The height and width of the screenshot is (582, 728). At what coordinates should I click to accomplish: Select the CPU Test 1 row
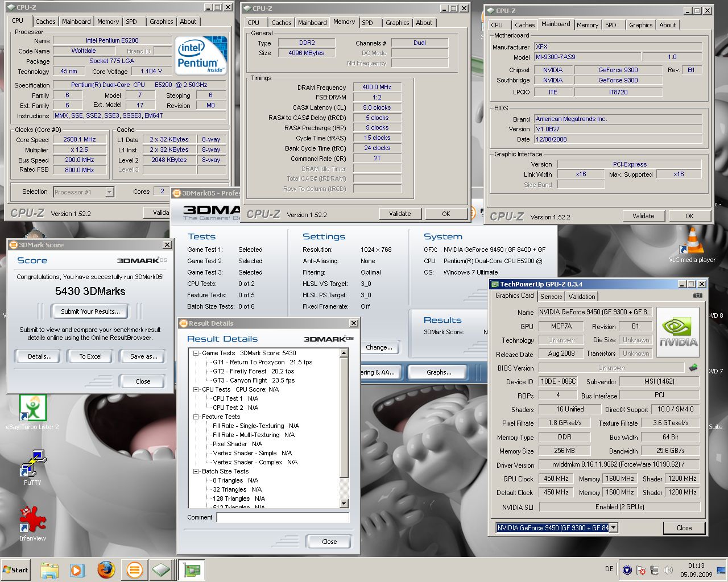(235, 398)
